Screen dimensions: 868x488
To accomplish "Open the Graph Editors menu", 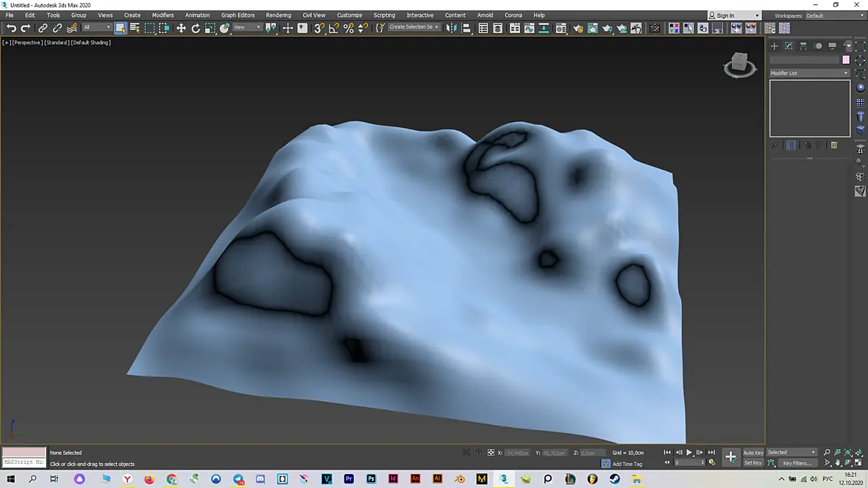I will pos(238,15).
